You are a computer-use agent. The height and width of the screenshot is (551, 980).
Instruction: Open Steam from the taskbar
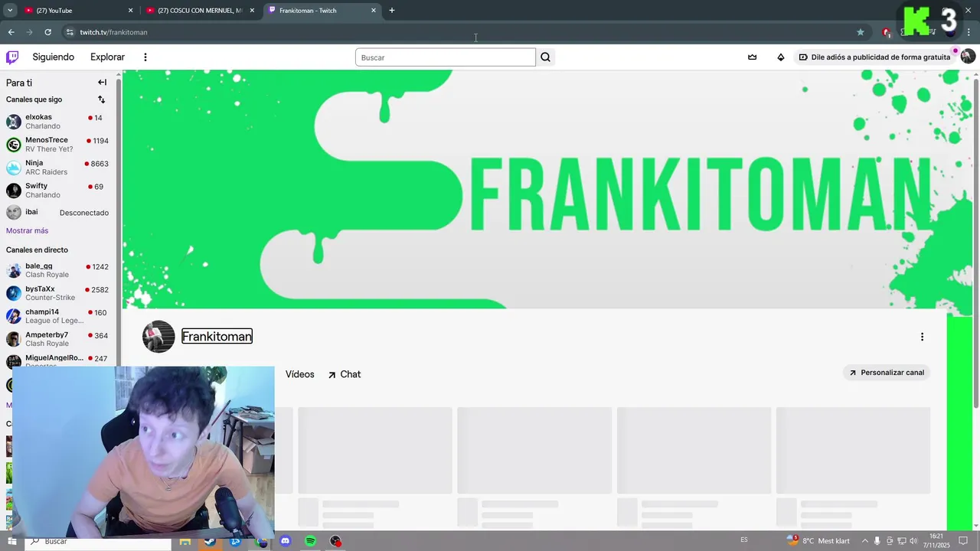coord(210,541)
